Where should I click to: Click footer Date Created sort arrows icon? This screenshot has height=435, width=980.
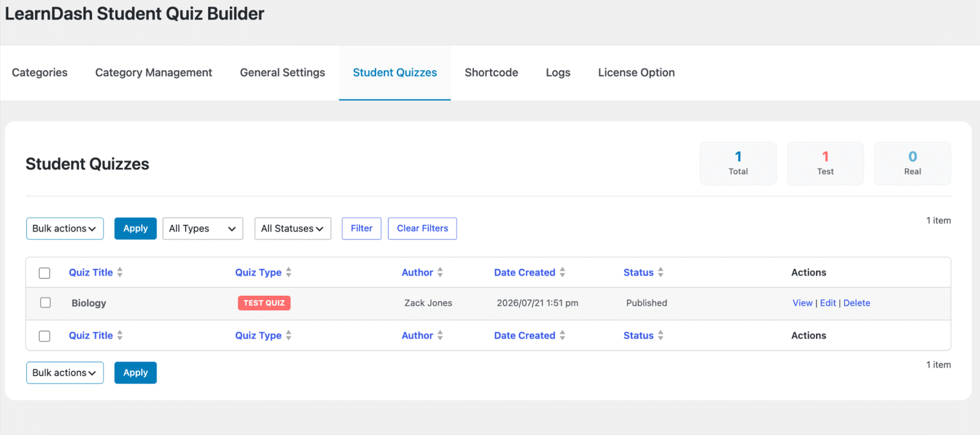[562, 336]
